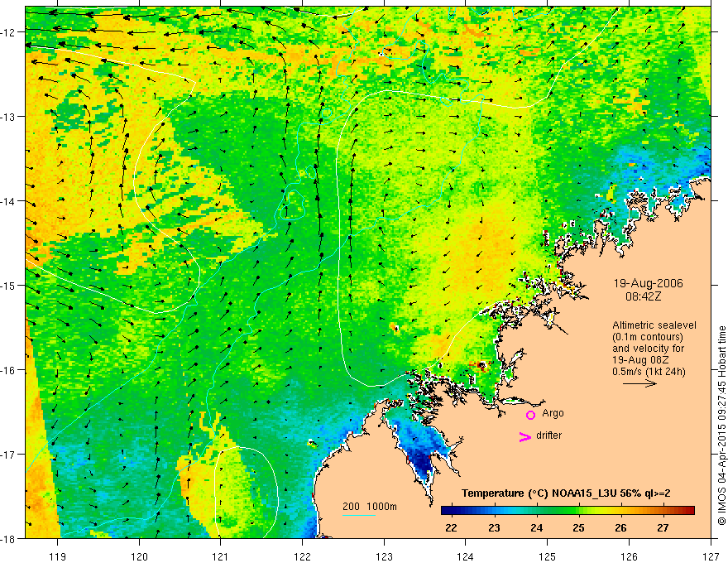Click the 'drifter' legend label

[548, 435]
